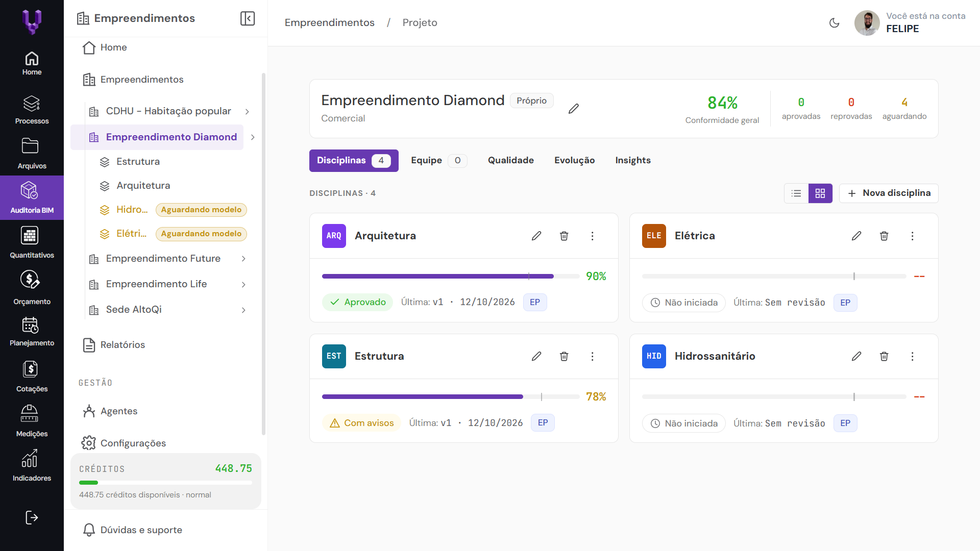This screenshot has width=980, height=551.
Task: Click the app logo at top left
Action: tap(32, 22)
